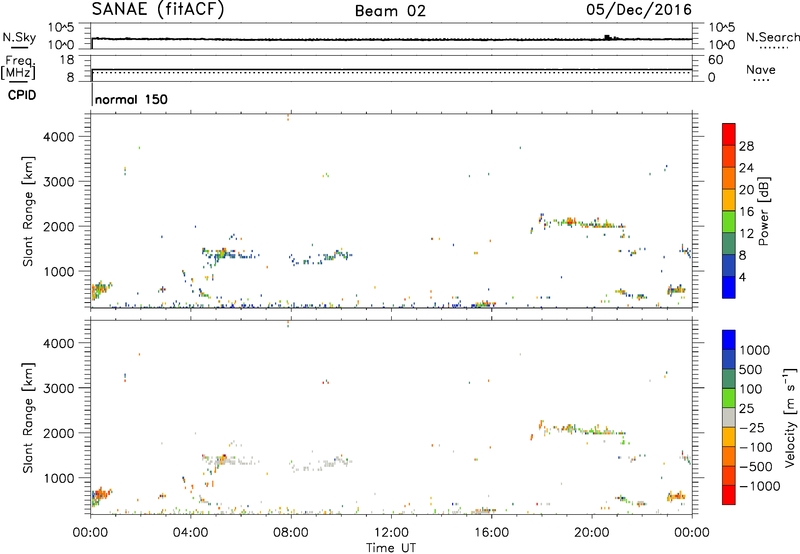800x554 pixels.
Task: Click the SANAE (fitACF) plot title
Action: pos(158,9)
